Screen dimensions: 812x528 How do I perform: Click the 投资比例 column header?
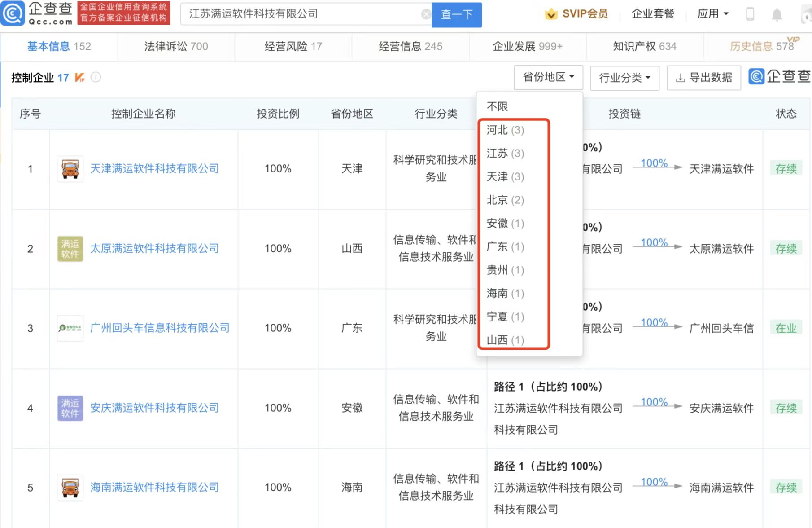pyautogui.click(x=278, y=114)
